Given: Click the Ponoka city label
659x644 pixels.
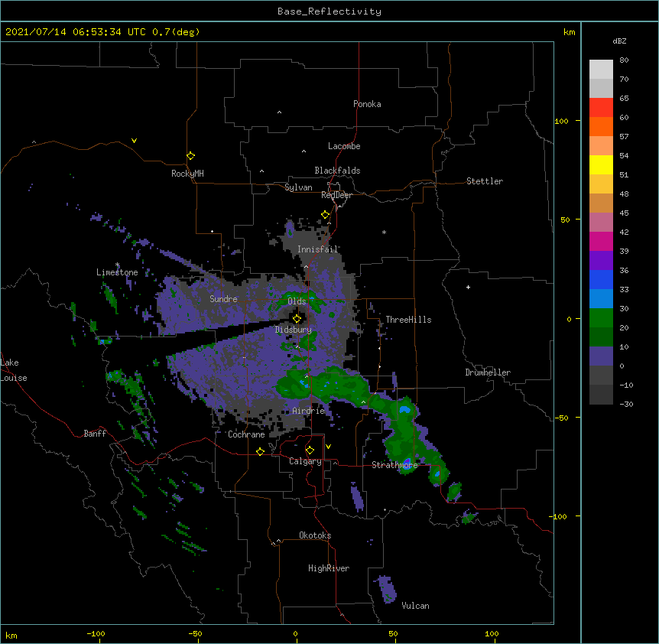Looking at the screenshot, I should pyautogui.click(x=367, y=104).
